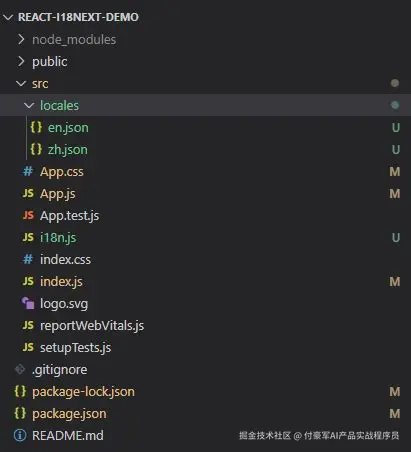
Task: Click the M status badge on index.js
Action: pyautogui.click(x=395, y=282)
